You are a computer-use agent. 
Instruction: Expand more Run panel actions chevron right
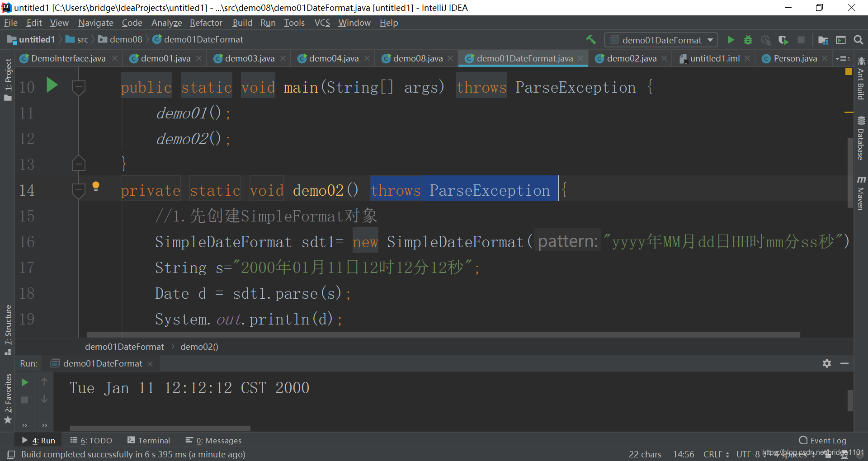pyautogui.click(x=44, y=425)
